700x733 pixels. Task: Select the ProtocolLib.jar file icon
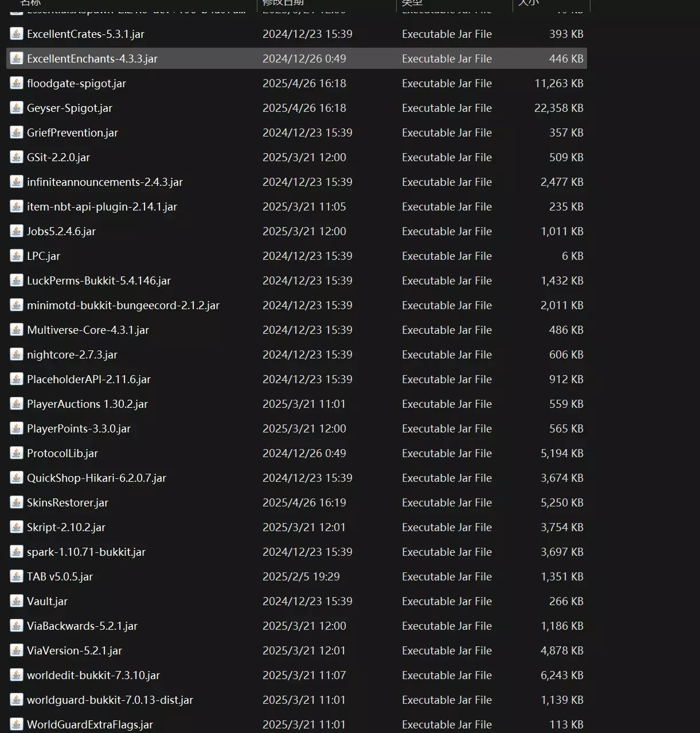[17, 453]
